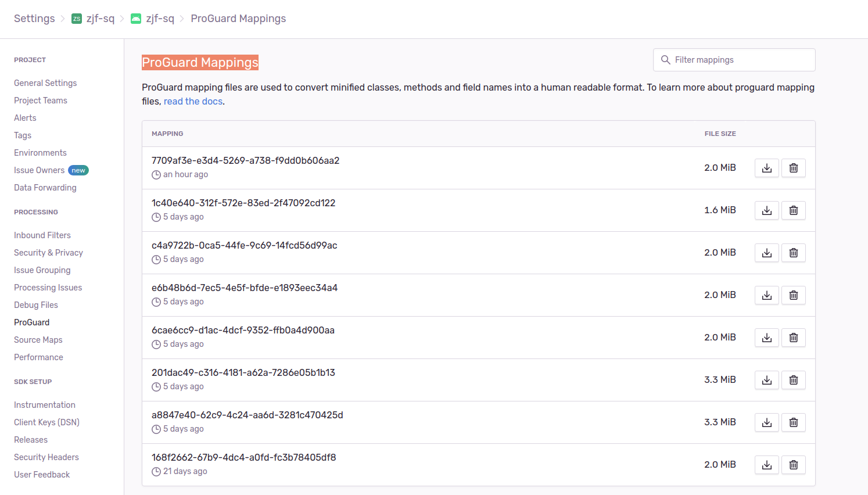Open Security & Privacy settings
The image size is (868, 495).
pyautogui.click(x=48, y=252)
